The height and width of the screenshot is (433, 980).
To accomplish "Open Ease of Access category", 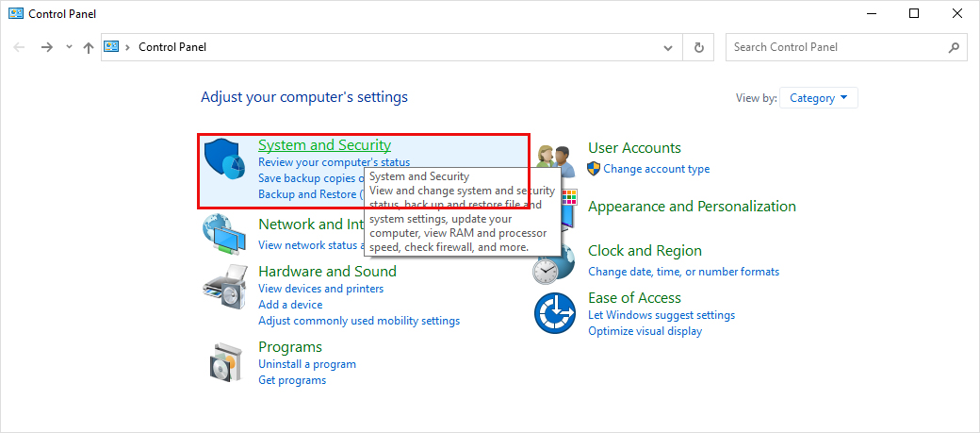I will pyautogui.click(x=634, y=297).
